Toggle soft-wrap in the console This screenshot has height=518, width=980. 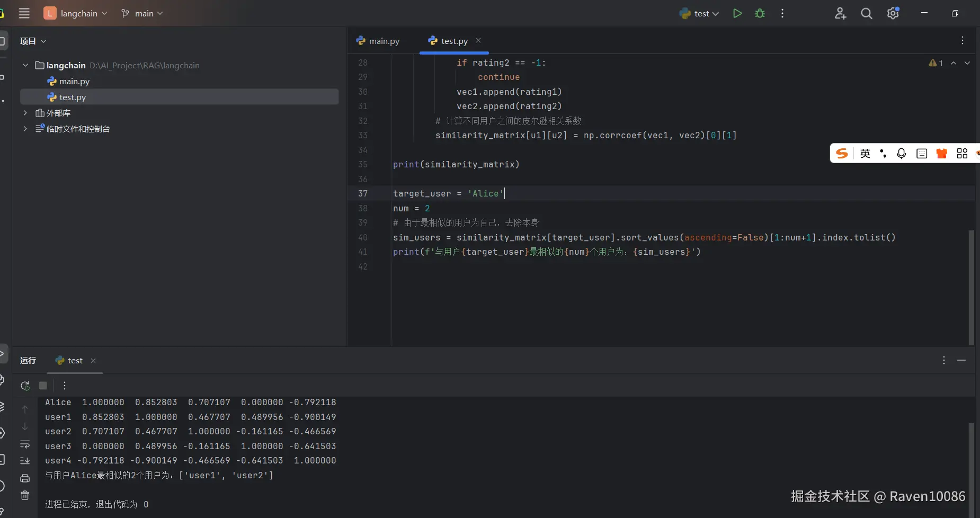point(25,444)
